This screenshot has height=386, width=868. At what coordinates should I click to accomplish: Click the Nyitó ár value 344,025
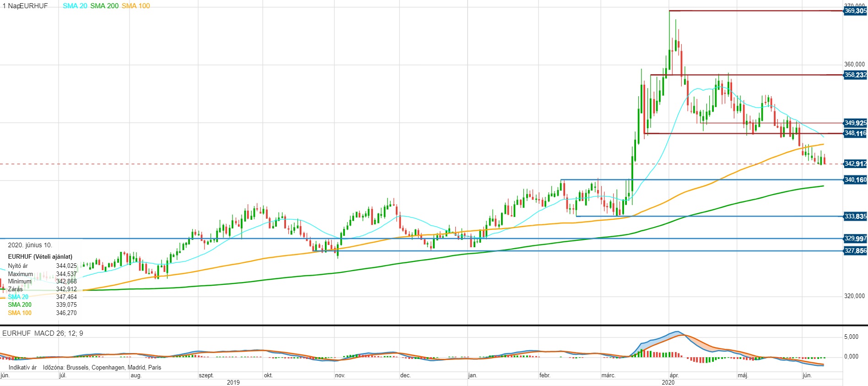(66, 266)
